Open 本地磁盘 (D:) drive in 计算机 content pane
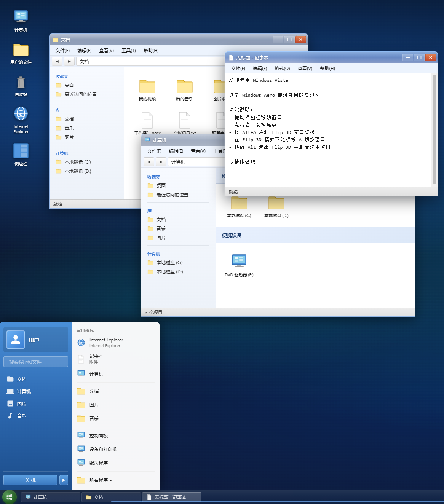The image size is (444, 504). point(276,207)
